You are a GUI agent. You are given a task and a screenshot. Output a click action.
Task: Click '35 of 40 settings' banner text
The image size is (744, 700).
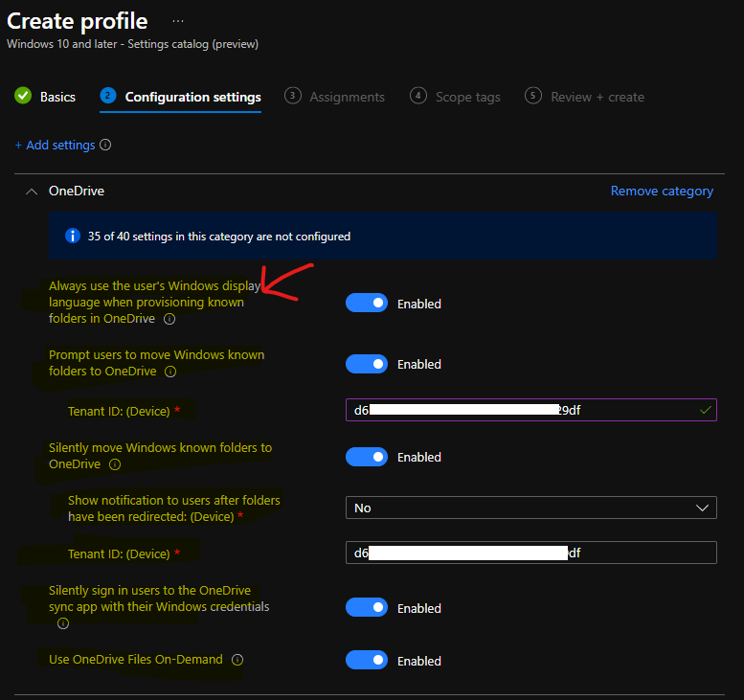tap(218, 237)
